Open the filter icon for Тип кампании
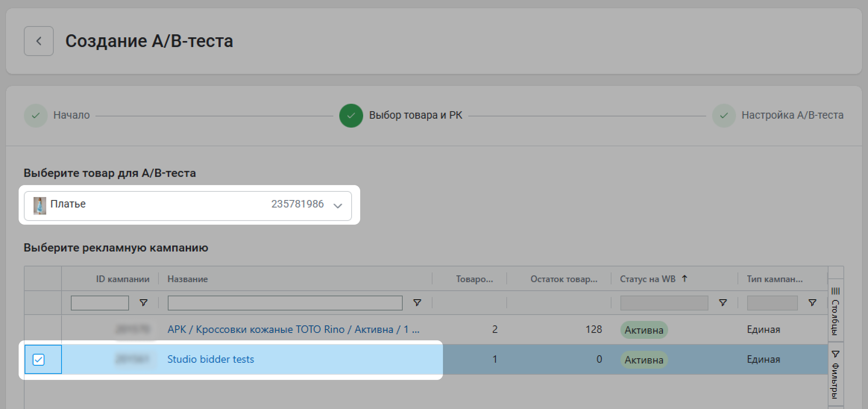Screen dimensions: 868x409 [812, 303]
